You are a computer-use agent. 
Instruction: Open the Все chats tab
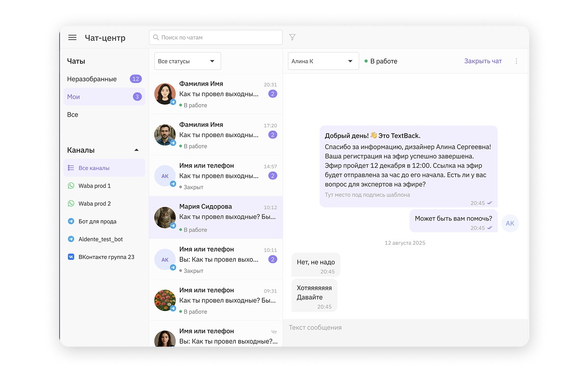(73, 115)
